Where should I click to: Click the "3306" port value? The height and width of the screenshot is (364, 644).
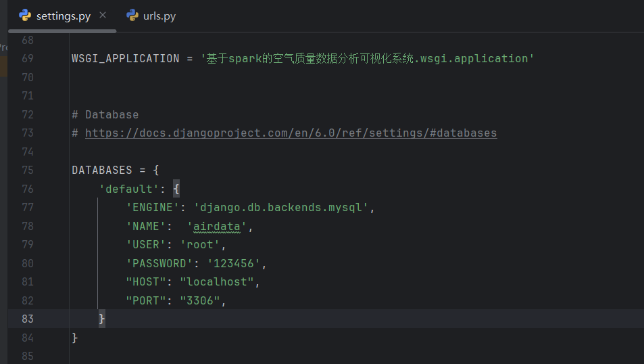[200, 300]
